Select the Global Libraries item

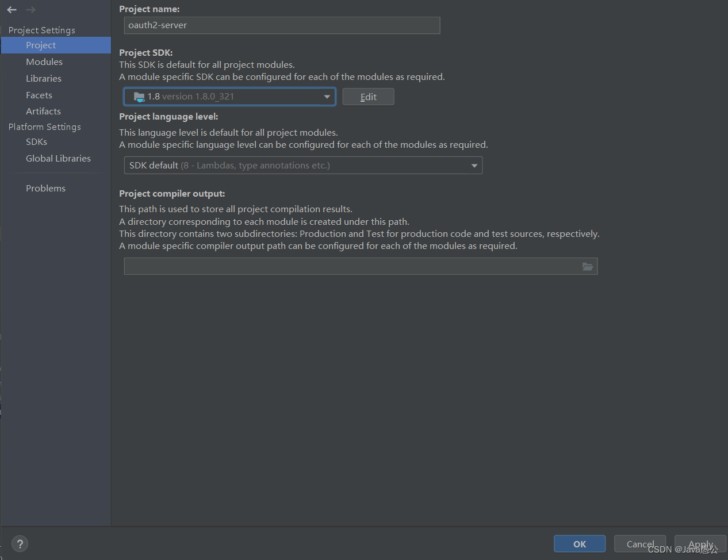click(x=58, y=159)
